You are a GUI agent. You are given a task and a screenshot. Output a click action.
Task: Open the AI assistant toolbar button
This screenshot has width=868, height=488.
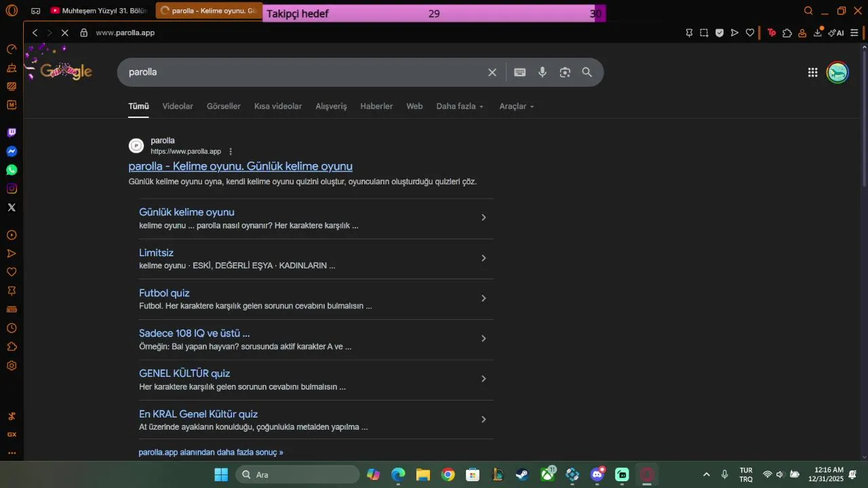click(836, 33)
